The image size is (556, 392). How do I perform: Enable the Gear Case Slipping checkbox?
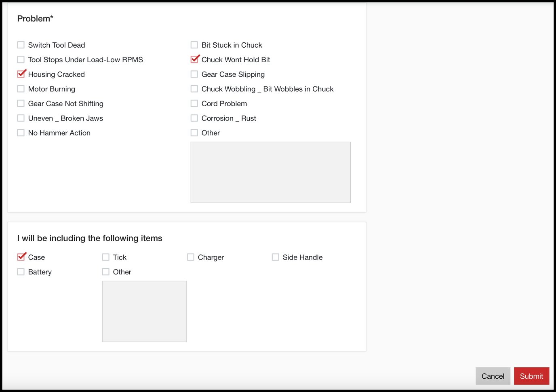pos(194,74)
